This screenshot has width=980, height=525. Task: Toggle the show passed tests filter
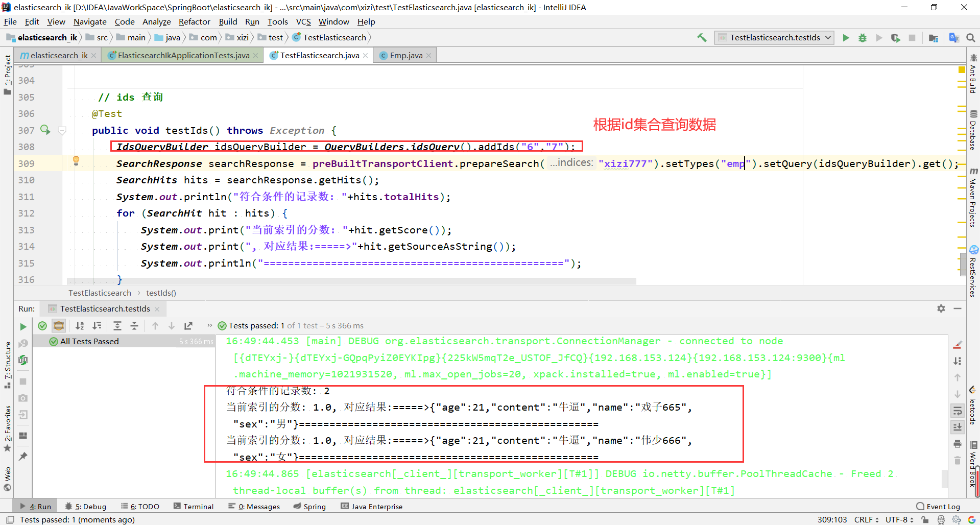pos(42,326)
